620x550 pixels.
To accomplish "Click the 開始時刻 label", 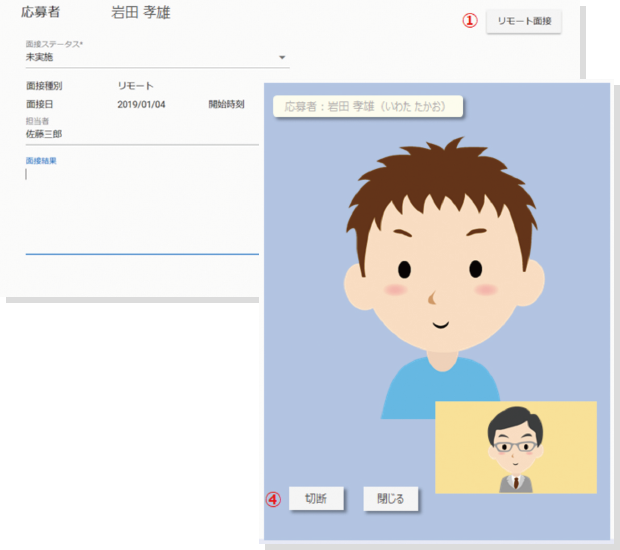I will [x=226, y=104].
